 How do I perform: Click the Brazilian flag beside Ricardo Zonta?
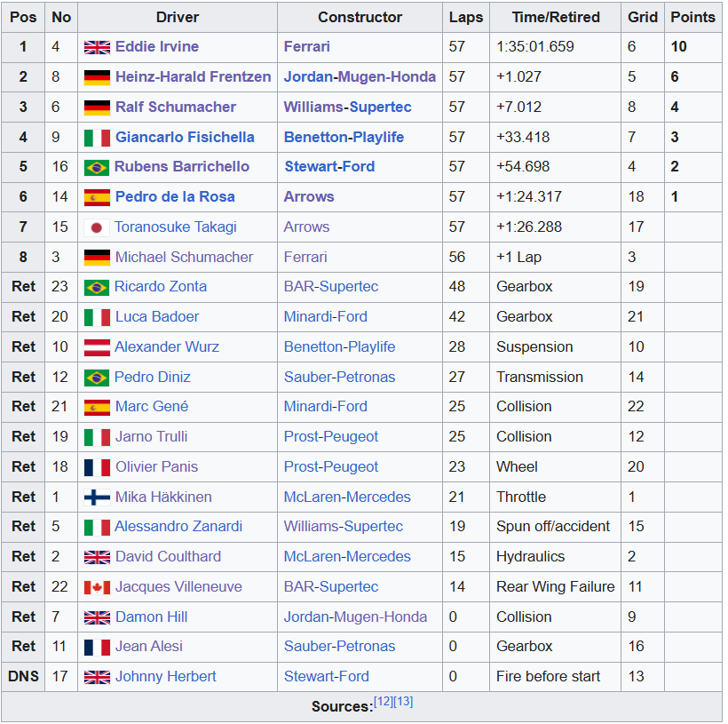[97, 288]
